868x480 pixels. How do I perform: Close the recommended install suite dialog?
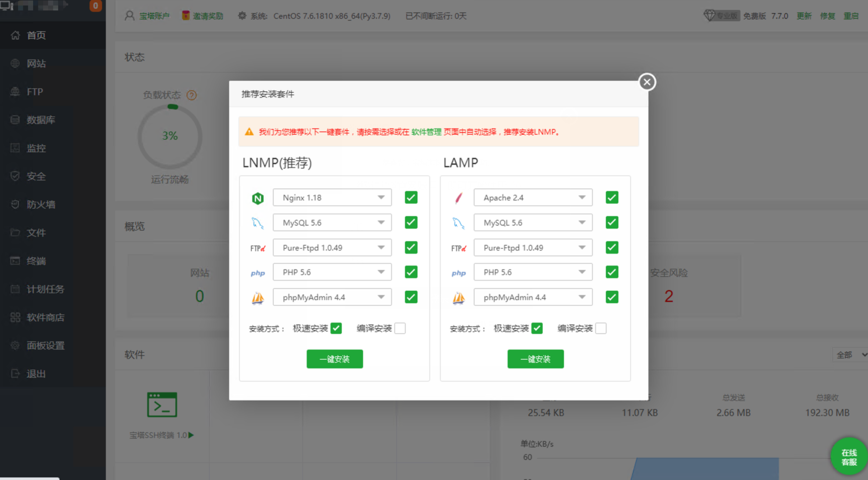click(x=647, y=82)
